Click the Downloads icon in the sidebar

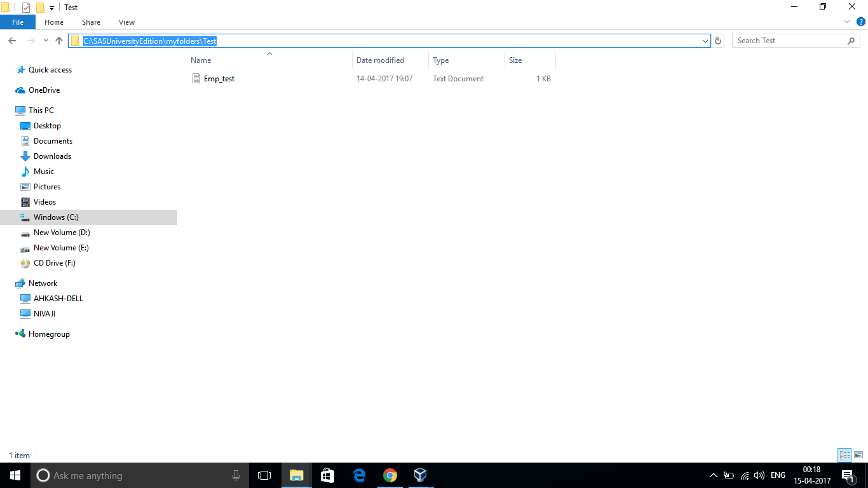click(x=25, y=156)
